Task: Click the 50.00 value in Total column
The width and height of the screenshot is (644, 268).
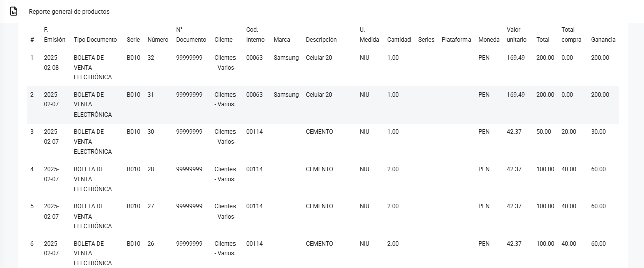Action: [543, 132]
